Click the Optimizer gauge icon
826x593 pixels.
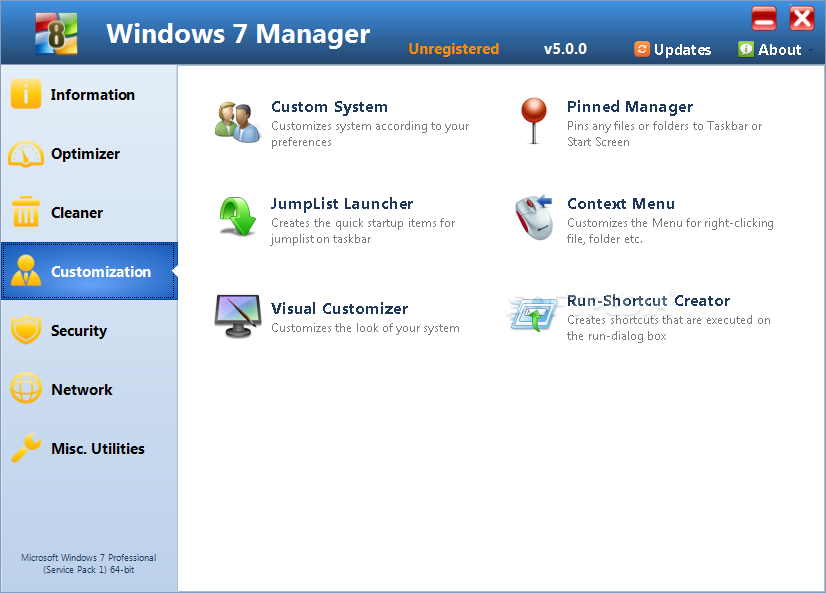[26, 154]
